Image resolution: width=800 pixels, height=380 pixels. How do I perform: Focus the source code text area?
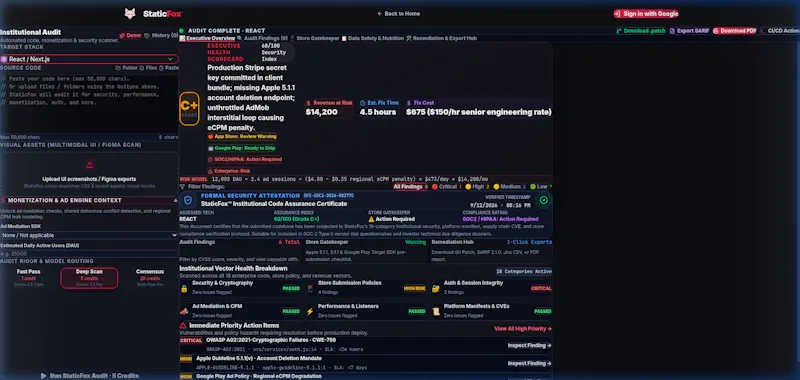click(x=89, y=103)
